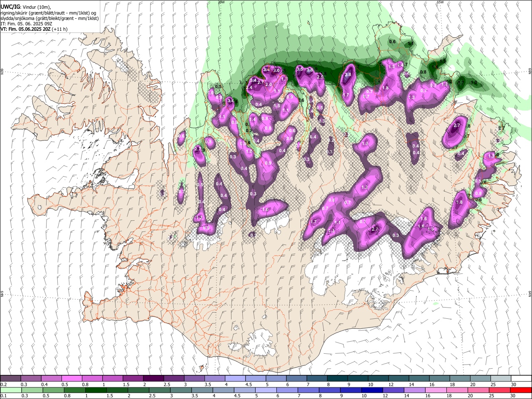Select the darkest green 1 swatch in lower legend
The width and height of the screenshot is (532, 399).
96,390
